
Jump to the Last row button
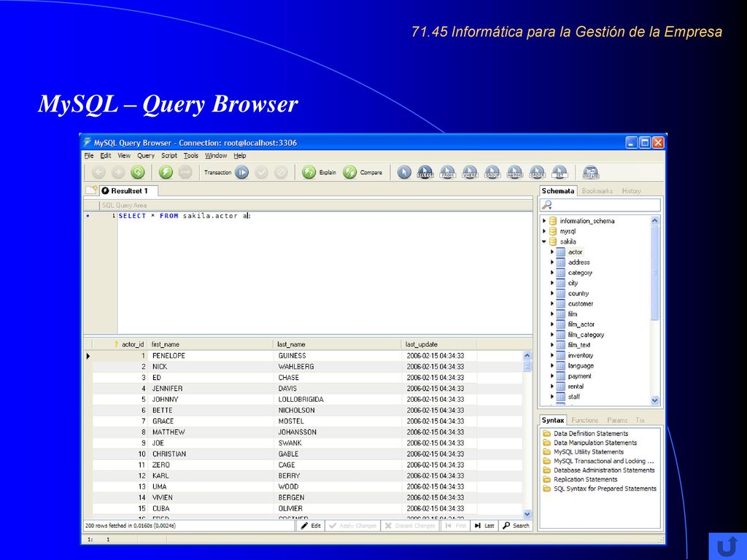point(484,526)
